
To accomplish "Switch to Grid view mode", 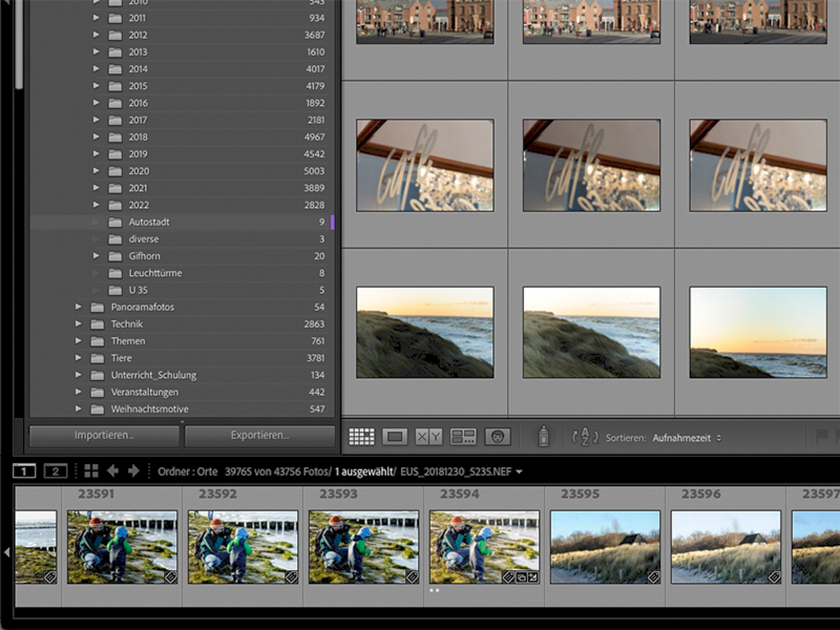I will click(x=362, y=437).
